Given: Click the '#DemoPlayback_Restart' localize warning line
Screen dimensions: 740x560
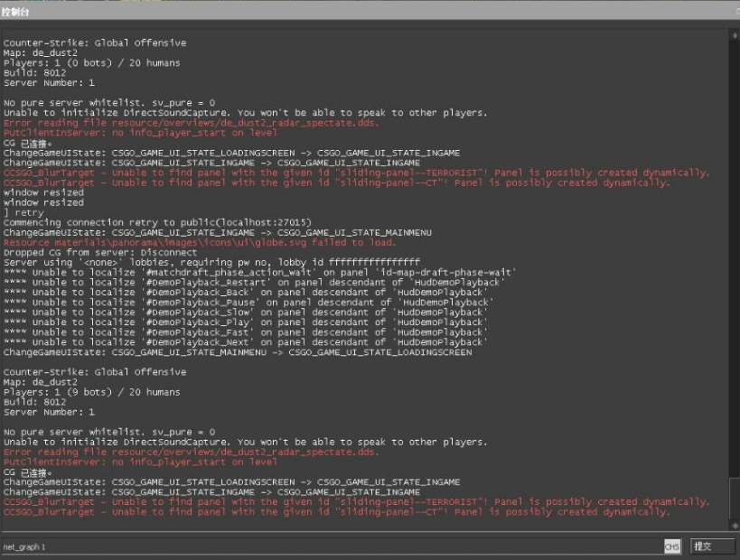Looking at the screenshot, I should [x=255, y=282].
